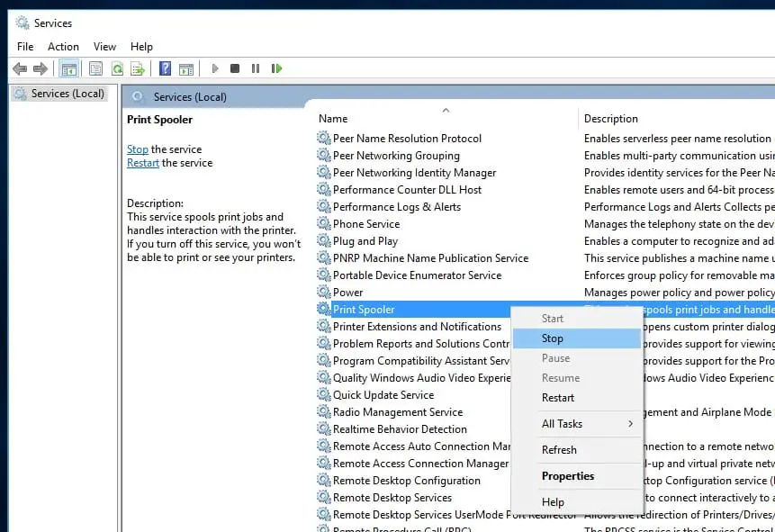Viewport: 775px width, 532px height.
Task: Toggle Show/Hide Console Tree toolbar icon
Action: [68, 68]
